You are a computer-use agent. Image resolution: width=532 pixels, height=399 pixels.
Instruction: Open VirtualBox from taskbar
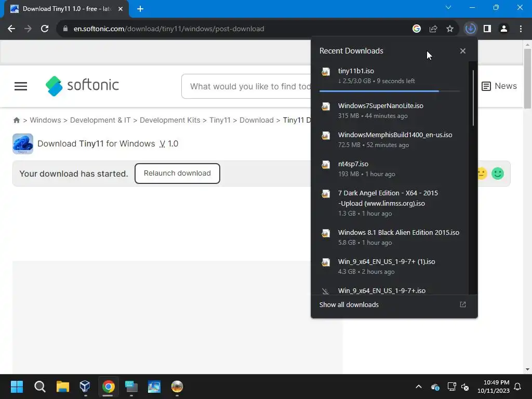pyautogui.click(x=85, y=387)
